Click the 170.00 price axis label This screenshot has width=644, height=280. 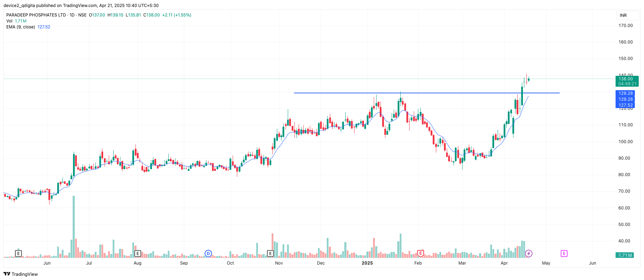tap(626, 26)
